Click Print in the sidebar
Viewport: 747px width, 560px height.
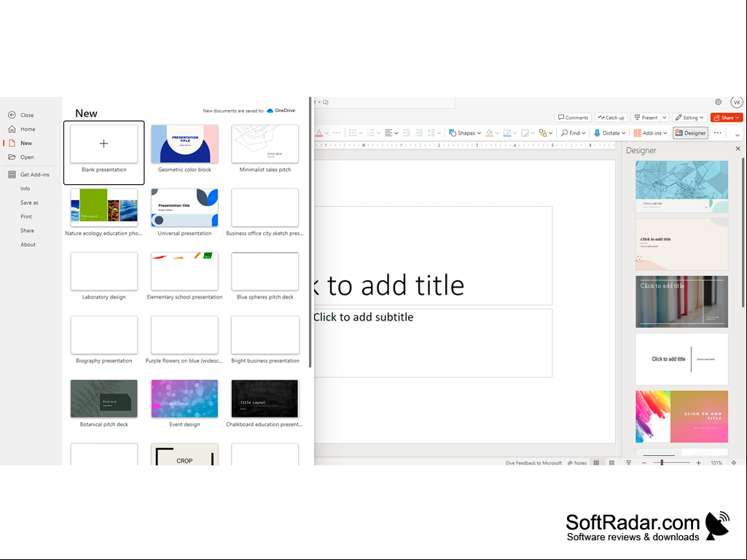pos(26,217)
